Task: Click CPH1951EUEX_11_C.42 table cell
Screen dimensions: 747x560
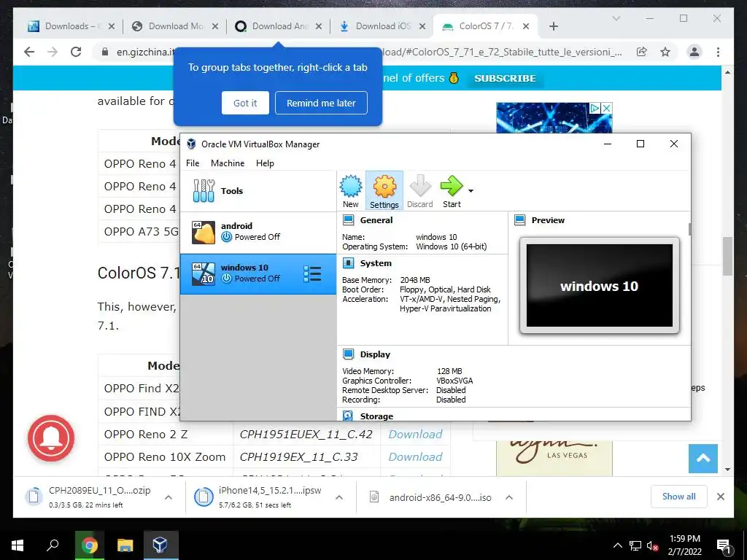Action: [x=306, y=435]
